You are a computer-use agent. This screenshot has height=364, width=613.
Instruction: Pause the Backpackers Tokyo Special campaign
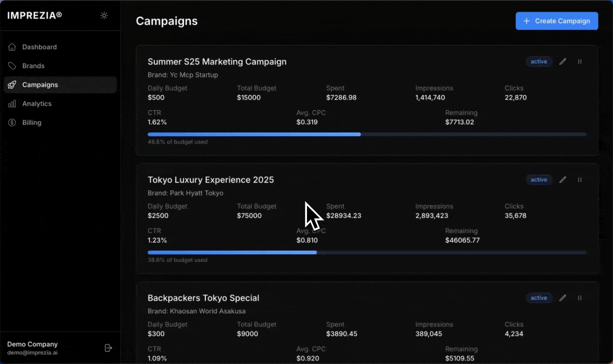point(580,298)
